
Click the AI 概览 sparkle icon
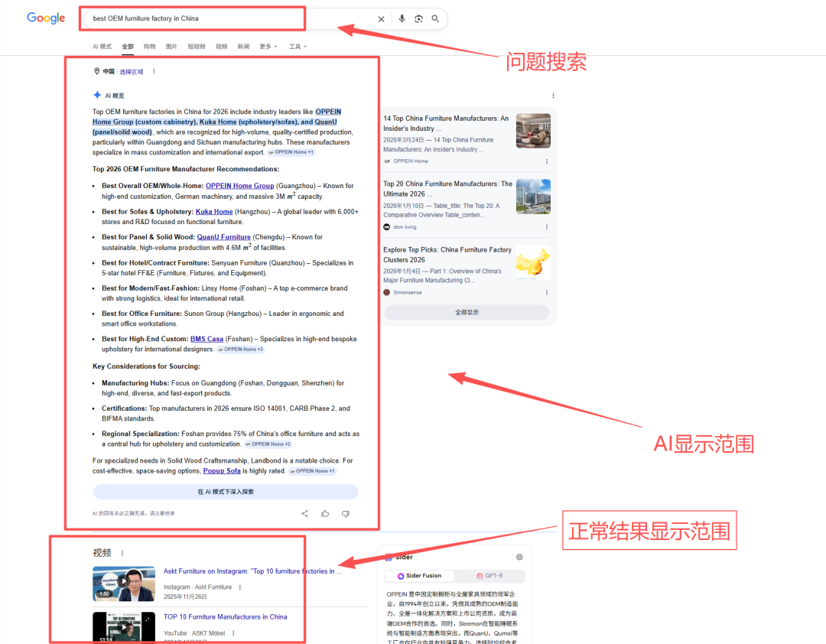point(97,96)
